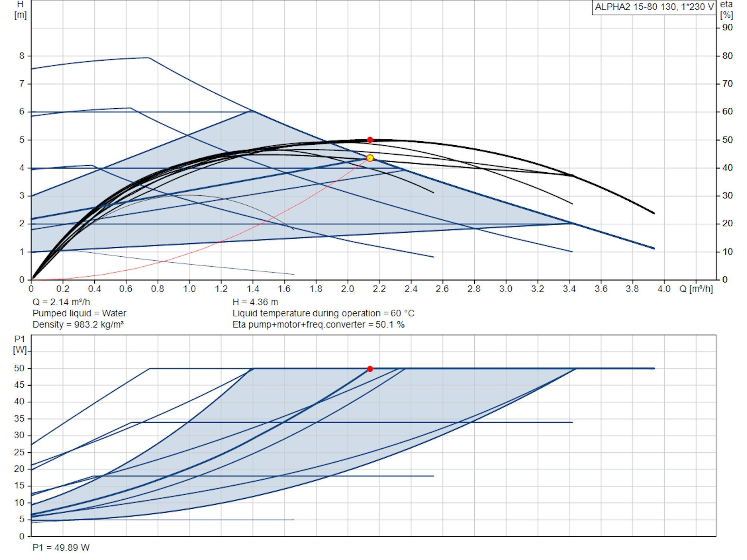Viewport: 747px width, 560px height.
Task: Click the red dot on the P1 power chart
Action: click(370, 369)
